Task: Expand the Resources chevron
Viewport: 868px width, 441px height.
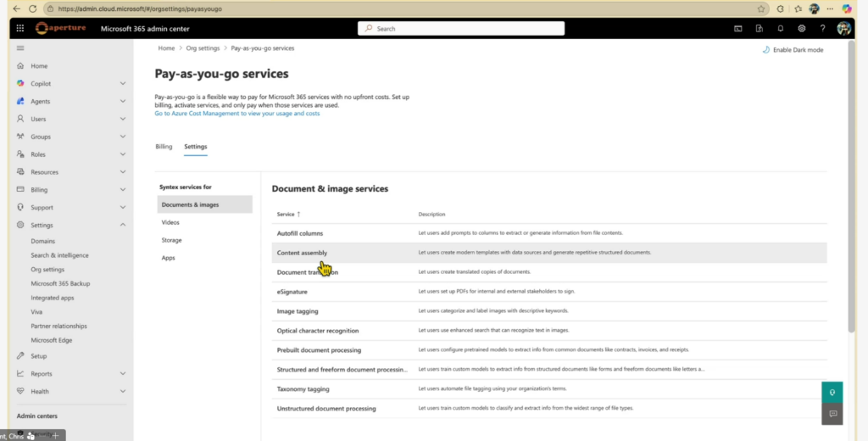Action: 123,172
